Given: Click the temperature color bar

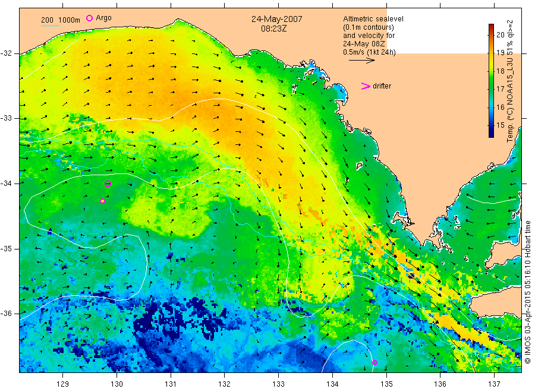Looking at the screenshot, I should [492, 81].
